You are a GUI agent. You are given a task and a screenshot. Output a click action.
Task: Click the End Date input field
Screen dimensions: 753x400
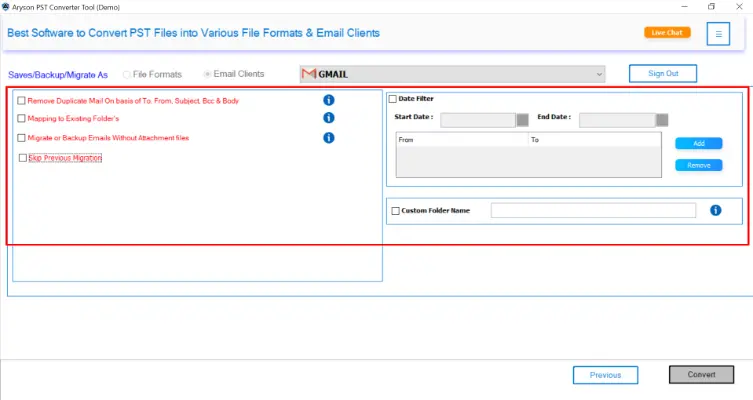coord(617,120)
